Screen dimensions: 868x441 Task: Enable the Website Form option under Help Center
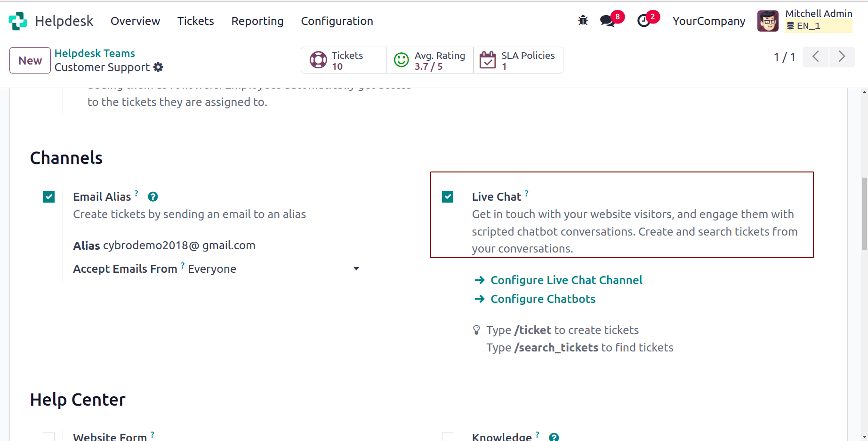click(x=48, y=437)
